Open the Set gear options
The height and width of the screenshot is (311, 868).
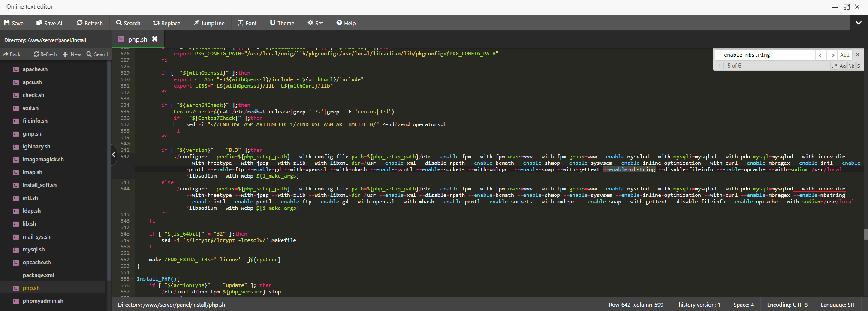315,23
